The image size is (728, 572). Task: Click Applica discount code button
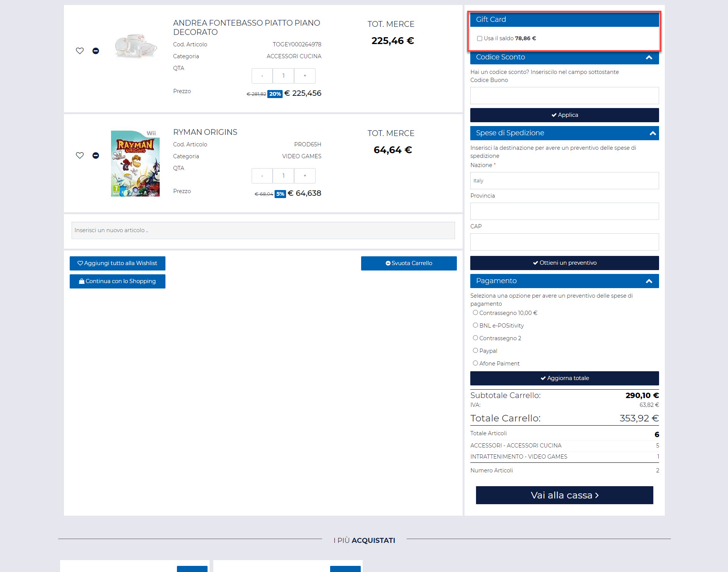click(564, 115)
